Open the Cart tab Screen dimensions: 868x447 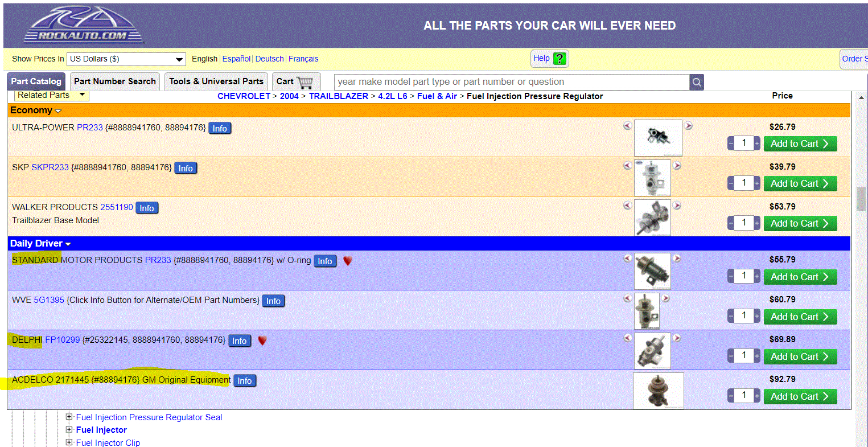[x=296, y=81]
